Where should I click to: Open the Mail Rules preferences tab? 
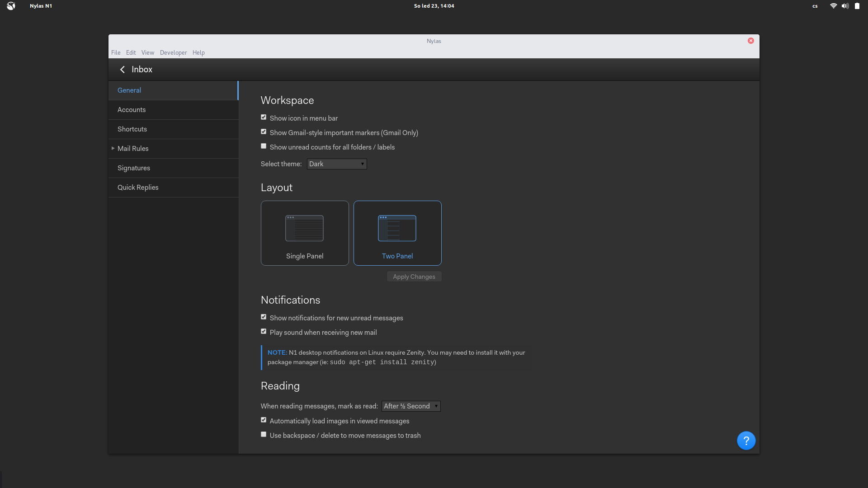point(173,149)
